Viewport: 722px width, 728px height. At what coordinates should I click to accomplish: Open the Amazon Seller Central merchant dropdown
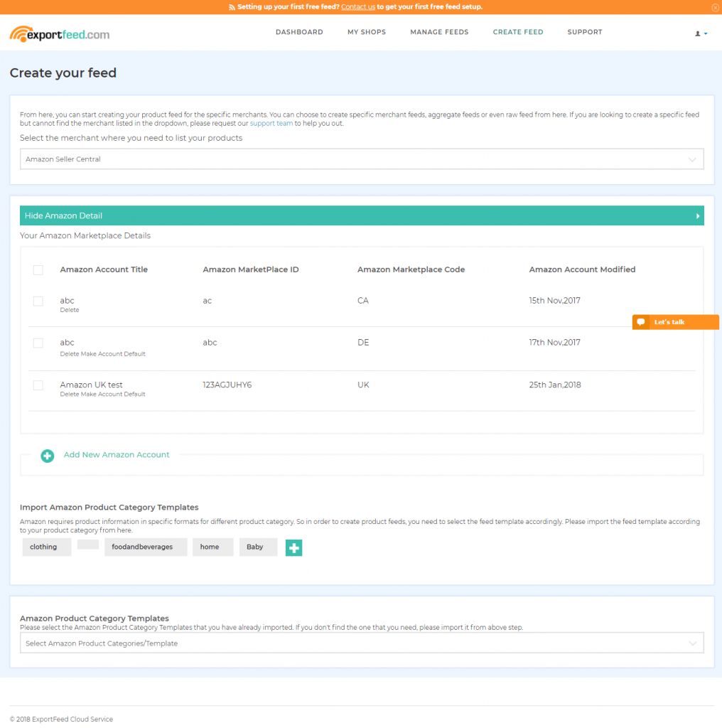pyautogui.click(x=361, y=159)
